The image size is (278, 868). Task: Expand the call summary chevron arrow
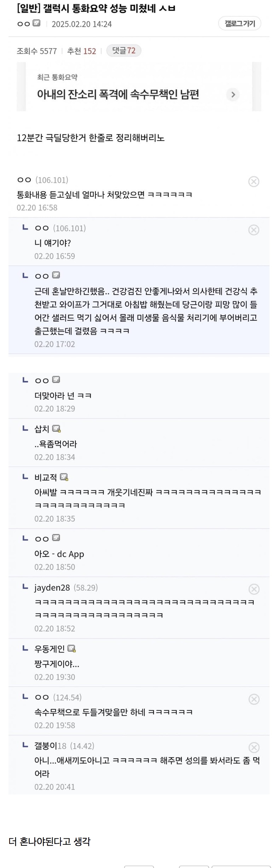point(233,94)
